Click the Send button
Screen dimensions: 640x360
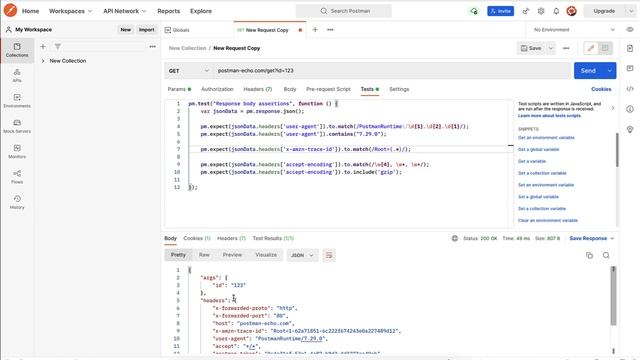[x=588, y=71]
